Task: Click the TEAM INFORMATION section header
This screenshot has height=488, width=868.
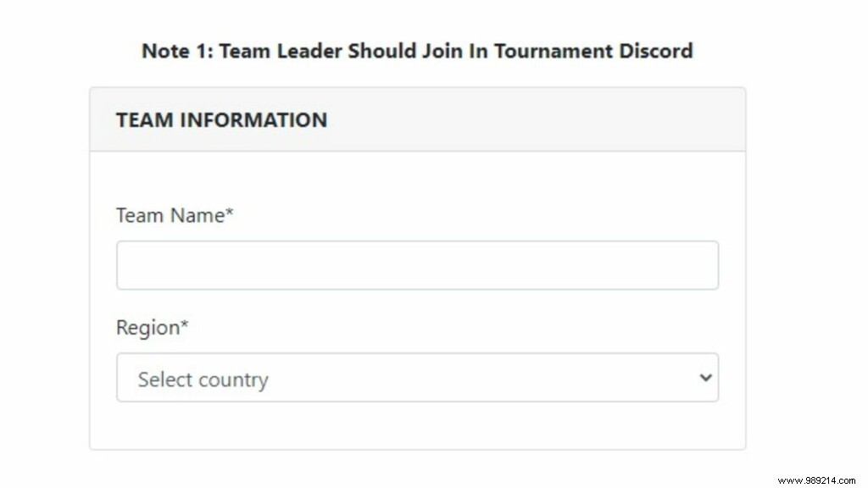Action: pyautogui.click(x=221, y=119)
